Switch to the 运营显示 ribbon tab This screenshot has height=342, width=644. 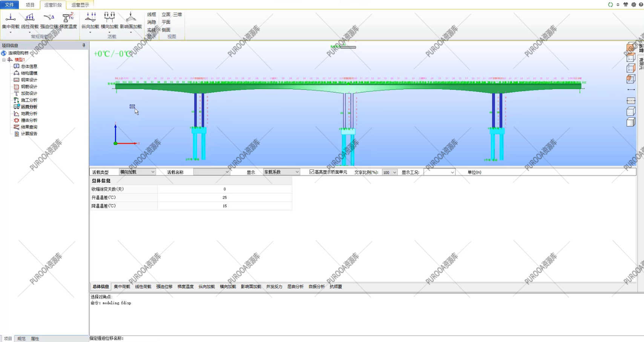click(80, 5)
